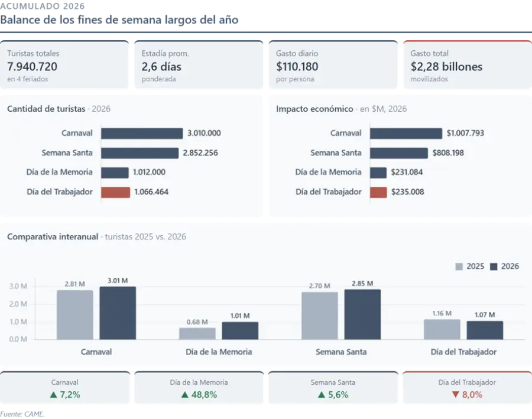Click the Semana Santa 2026 bar labeled 2.85 M
The width and height of the screenshot is (532, 419).
[362, 314]
